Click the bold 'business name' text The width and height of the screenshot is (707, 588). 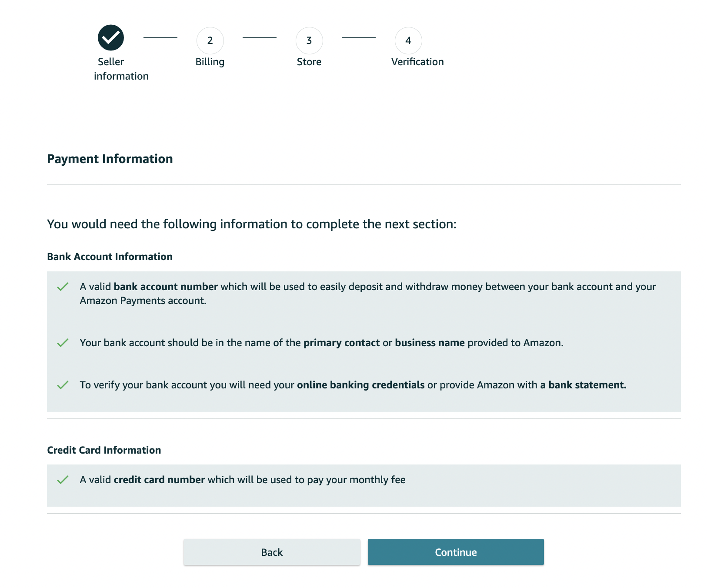tap(430, 343)
